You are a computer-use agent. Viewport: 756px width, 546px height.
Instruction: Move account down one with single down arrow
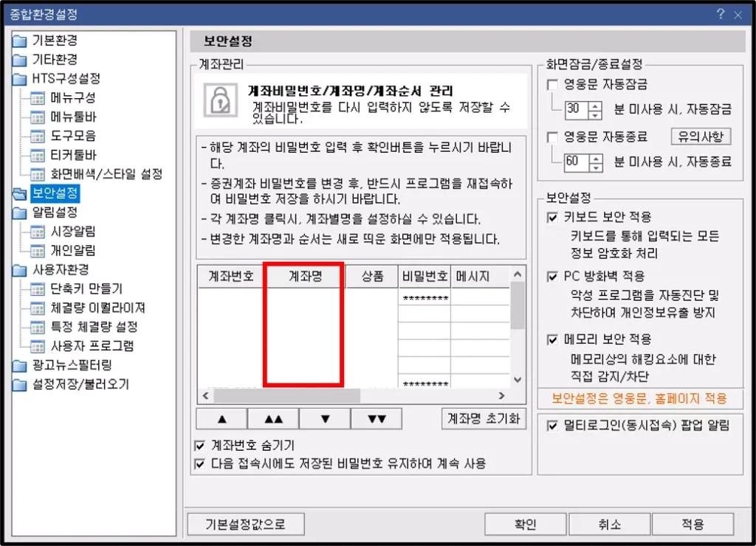325,419
